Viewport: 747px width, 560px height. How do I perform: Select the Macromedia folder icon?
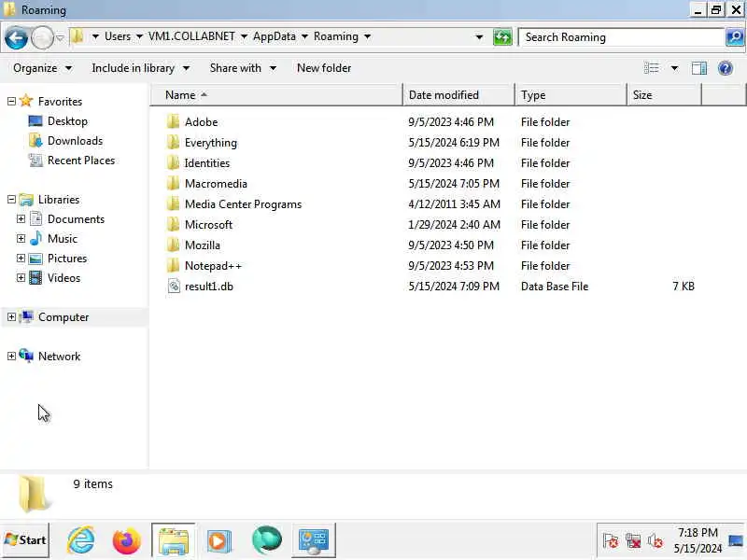click(174, 183)
